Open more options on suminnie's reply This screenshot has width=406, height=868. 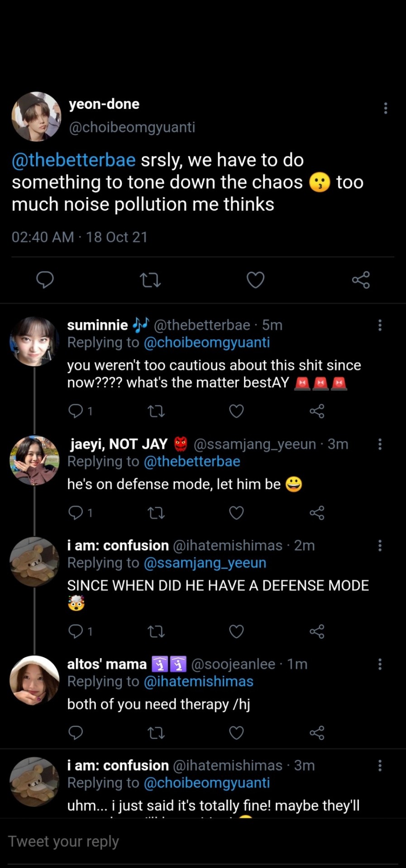click(x=380, y=325)
